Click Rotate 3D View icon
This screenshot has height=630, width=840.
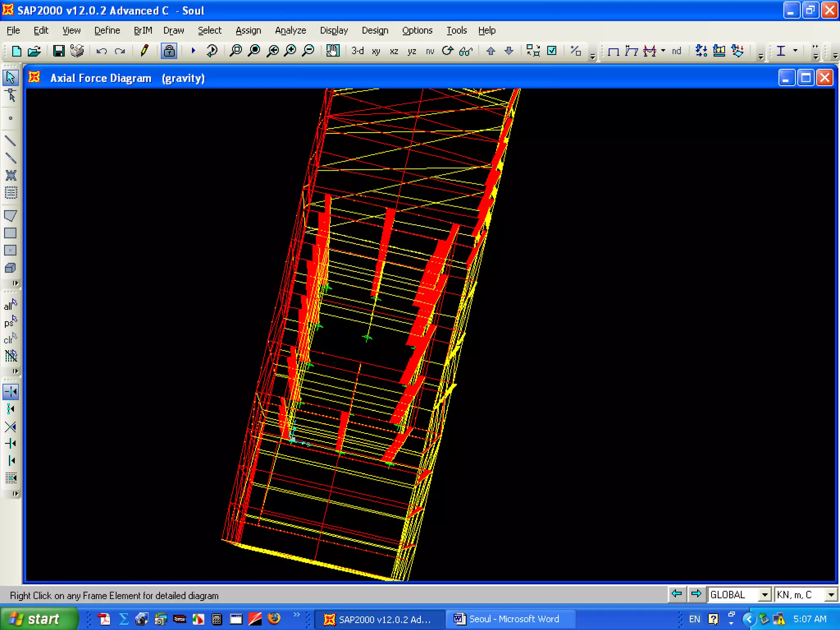pyautogui.click(x=447, y=51)
